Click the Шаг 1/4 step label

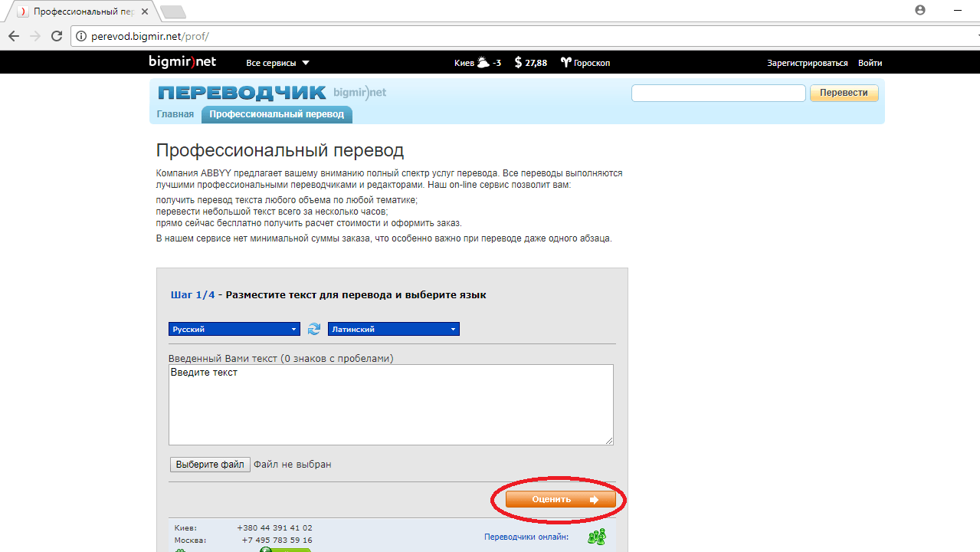pyautogui.click(x=193, y=294)
